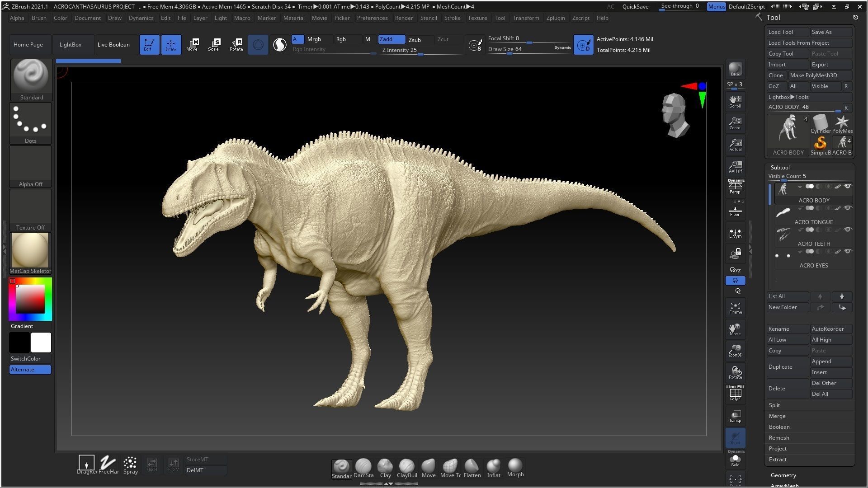Toggle visibility eye of ACRO EYES subtool

(x=848, y=252)
